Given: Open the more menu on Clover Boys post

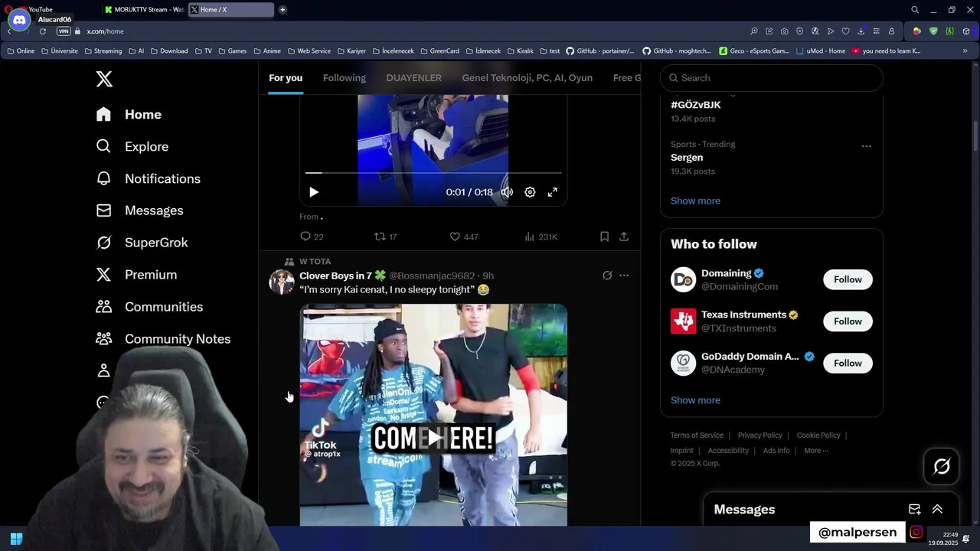Looking at the screenshot, I should coord(624,275).
